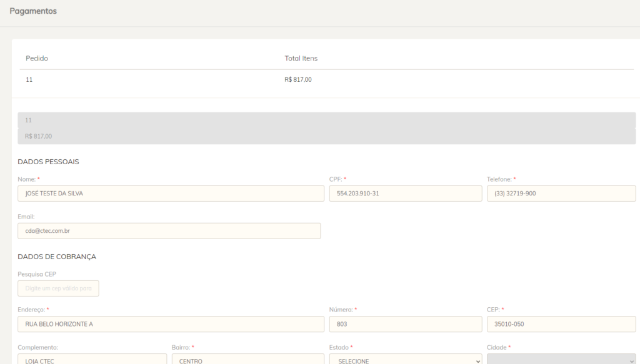640x364 pixels.
Task: Open the Estado SELECIONE dropdown
Action: (405, 359)
